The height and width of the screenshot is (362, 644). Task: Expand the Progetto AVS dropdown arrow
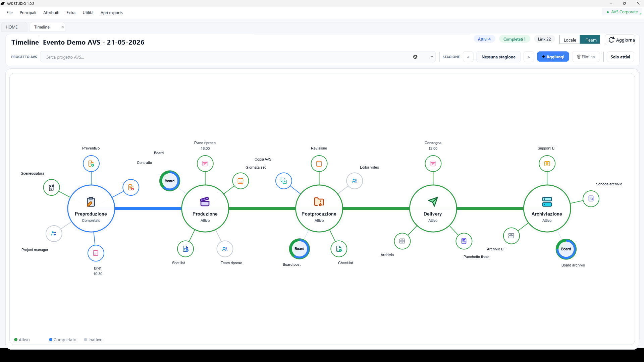[x=432, y=57]
